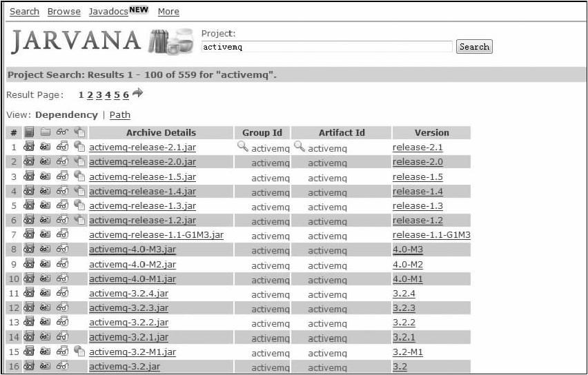Click the folder browse icon in row 3

[x=46, y=176]
